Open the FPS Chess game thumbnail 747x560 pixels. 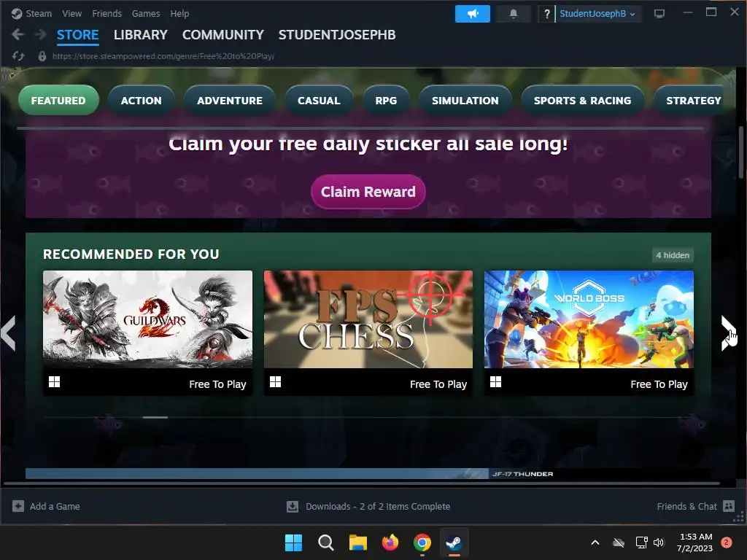tap(368, 319)
